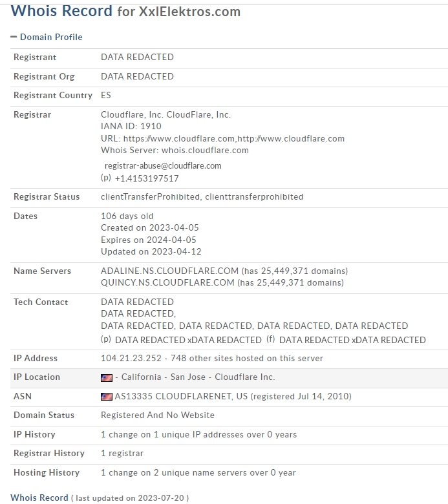
Task: Click '1 change on 1 unique IP addresses'
Action: coord(198,435)
